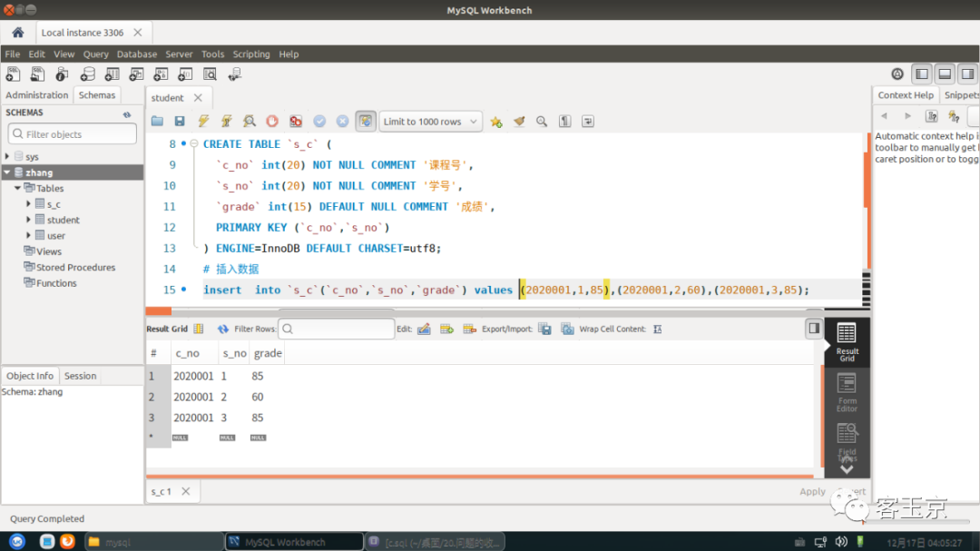Open find panel magnifier icon

(541, 122)
